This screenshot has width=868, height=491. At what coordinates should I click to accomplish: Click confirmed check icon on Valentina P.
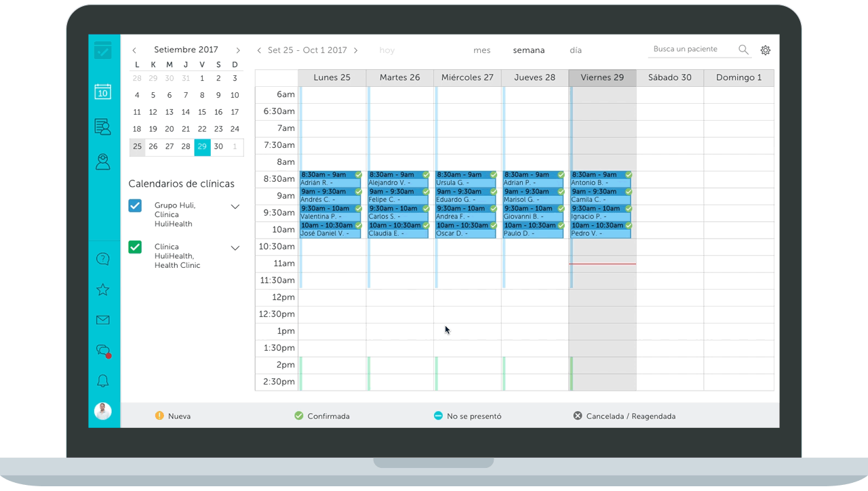[358, 209]
